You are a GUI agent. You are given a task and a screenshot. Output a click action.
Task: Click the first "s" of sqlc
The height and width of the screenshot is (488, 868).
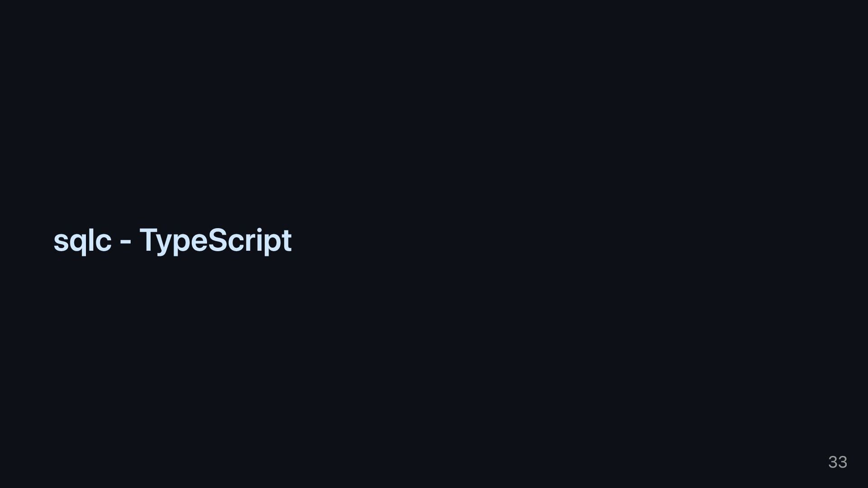(61, 243)
